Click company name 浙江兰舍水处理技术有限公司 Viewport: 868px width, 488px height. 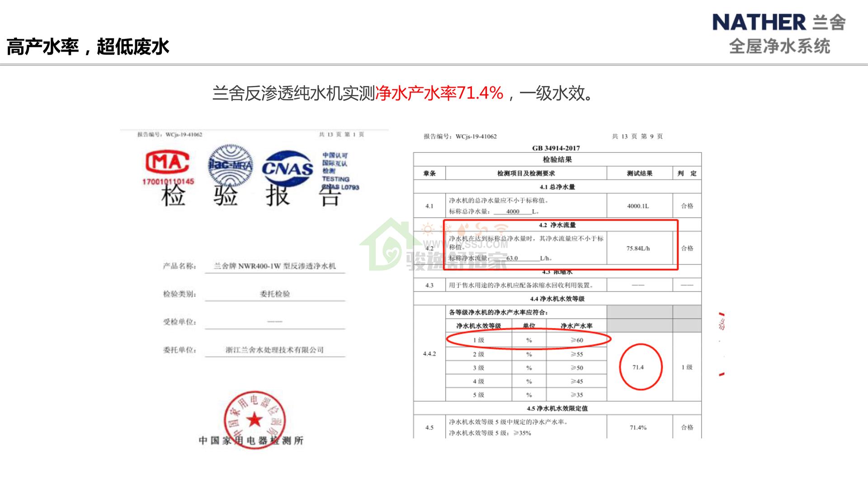275,350
